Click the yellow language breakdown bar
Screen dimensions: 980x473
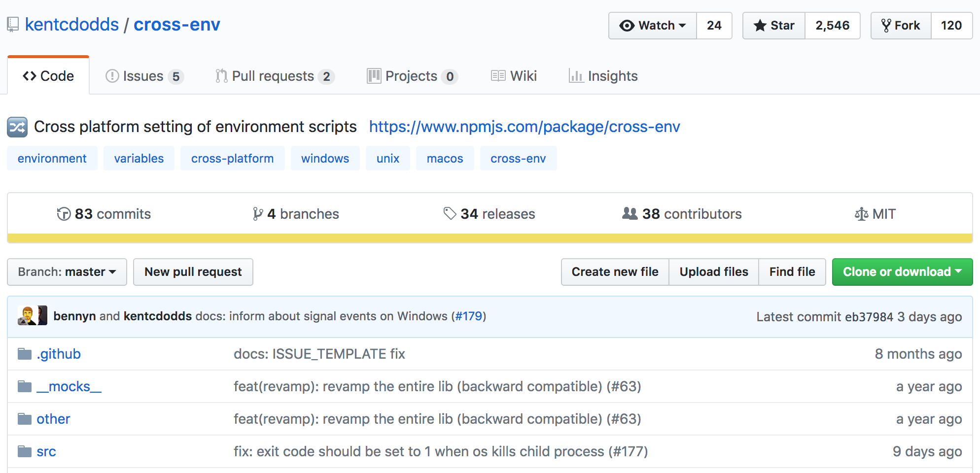(x=490, y=238)
